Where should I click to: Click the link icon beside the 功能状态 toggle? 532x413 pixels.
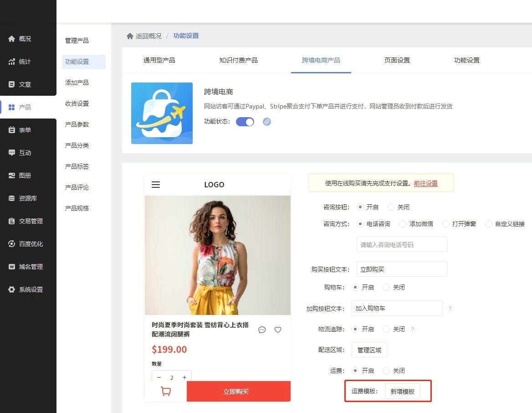click(x=266, y=122)
